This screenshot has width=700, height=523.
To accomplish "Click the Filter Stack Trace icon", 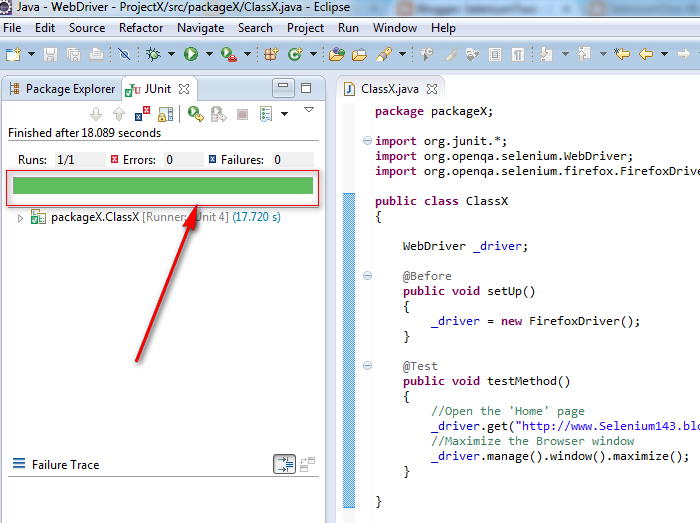I will pyautogui.click(x=284, y=465).
